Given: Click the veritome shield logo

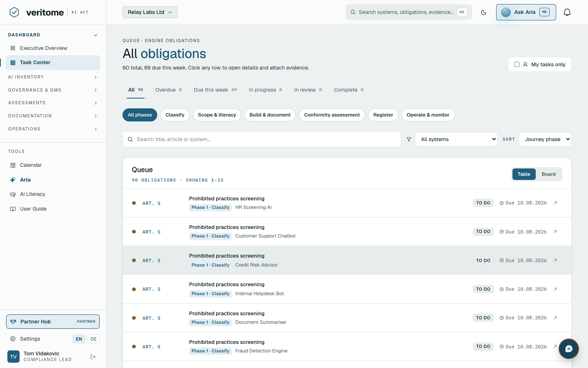Looking at the screenshot, I should point(14,12).
